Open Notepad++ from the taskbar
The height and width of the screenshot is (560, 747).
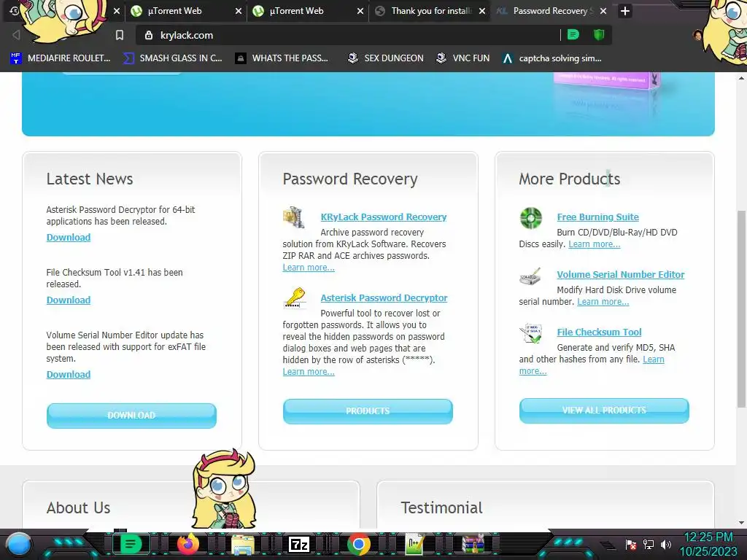tap(414, 544)
